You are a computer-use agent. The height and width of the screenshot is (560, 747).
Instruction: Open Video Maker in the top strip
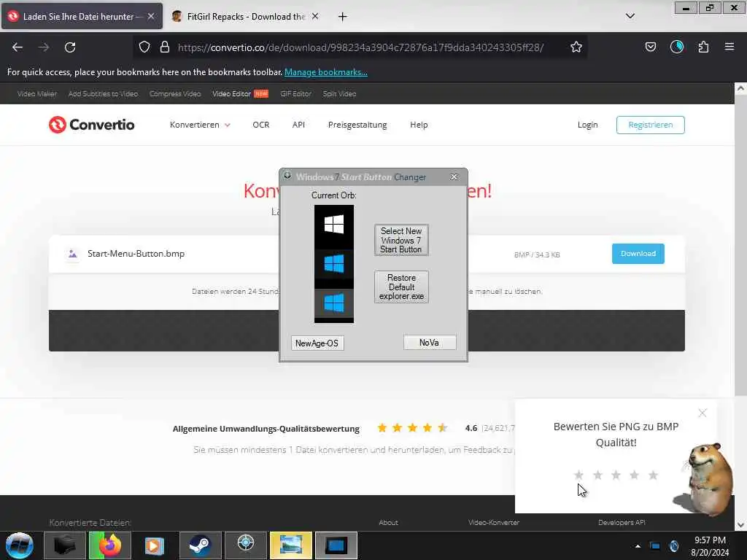pos(37,94)
